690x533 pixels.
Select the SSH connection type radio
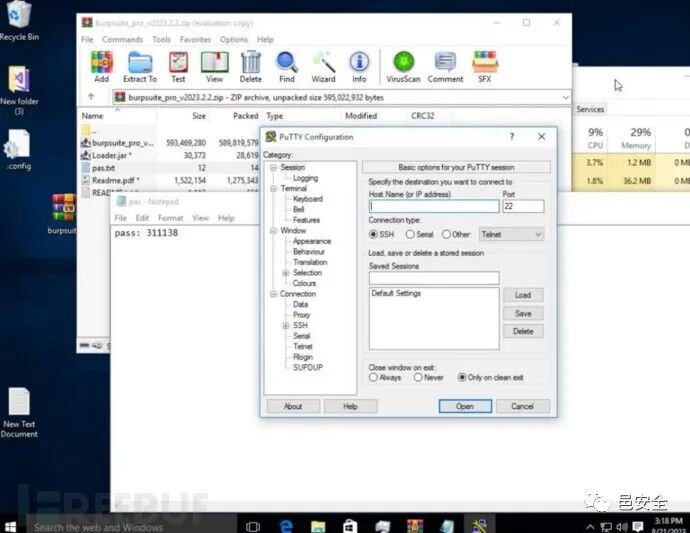pos(374,234)
